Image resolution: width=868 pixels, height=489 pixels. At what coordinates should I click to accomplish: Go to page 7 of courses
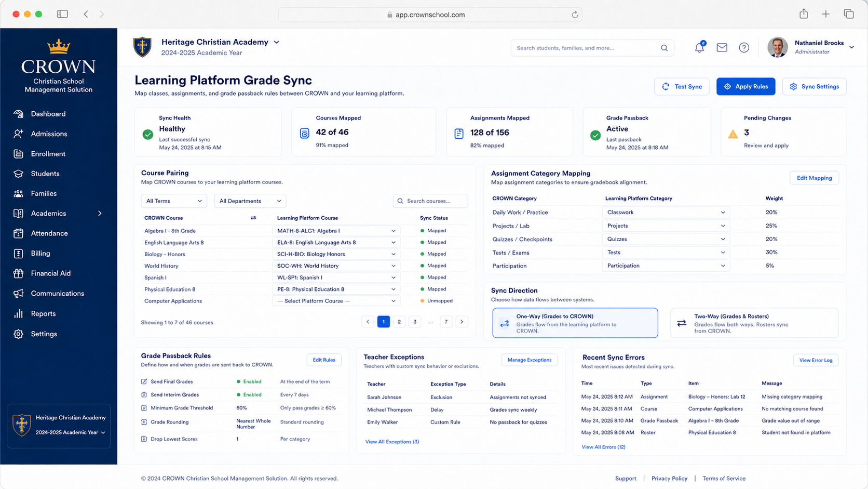point(446,322)
